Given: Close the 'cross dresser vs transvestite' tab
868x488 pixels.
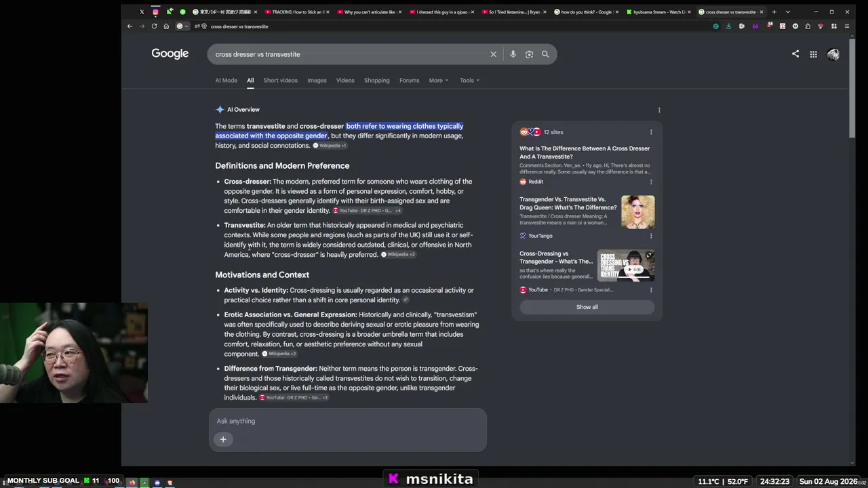Looking at the screenshot, I should tap(761, 12).
